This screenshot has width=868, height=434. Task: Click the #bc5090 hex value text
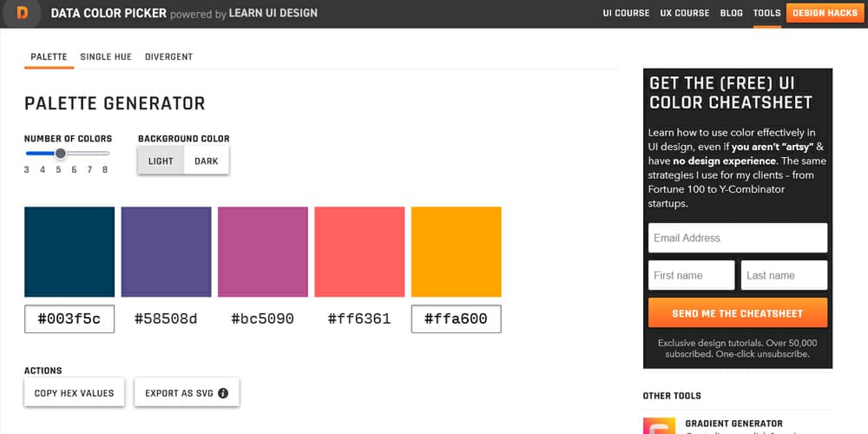tap(263, 319)
